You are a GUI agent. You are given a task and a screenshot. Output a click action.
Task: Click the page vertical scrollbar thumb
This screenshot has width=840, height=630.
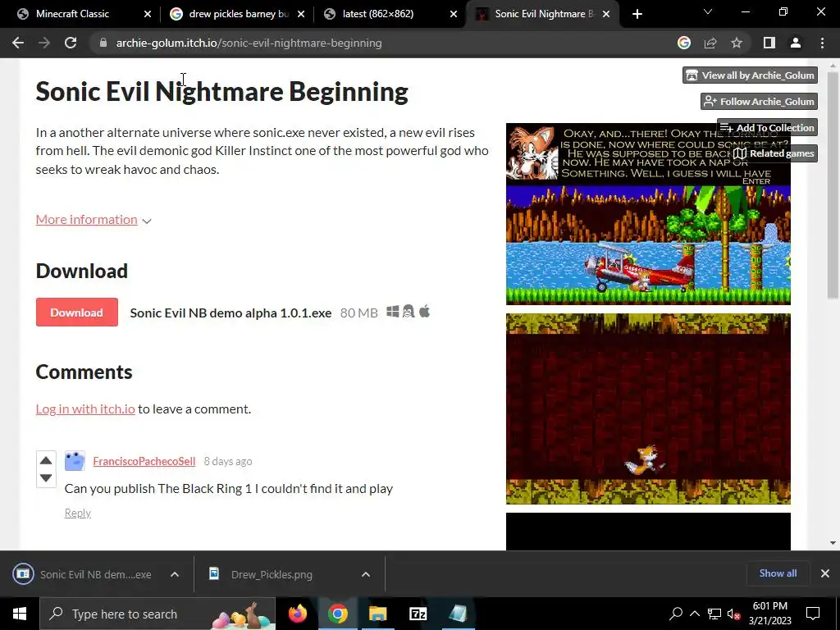[833, 185]
